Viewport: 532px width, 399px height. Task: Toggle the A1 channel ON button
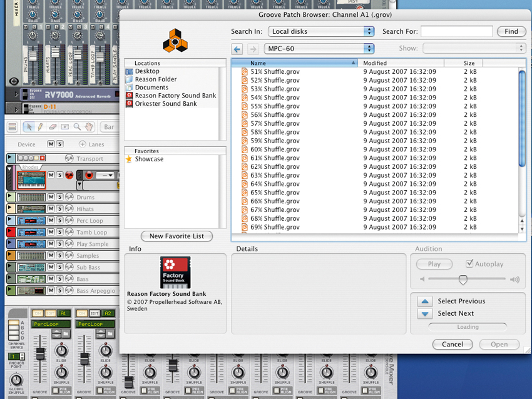(38, 313)
